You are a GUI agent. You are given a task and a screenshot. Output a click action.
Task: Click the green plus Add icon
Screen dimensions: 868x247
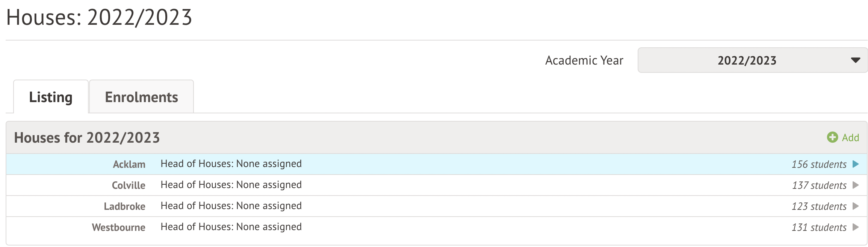[832, 137]
